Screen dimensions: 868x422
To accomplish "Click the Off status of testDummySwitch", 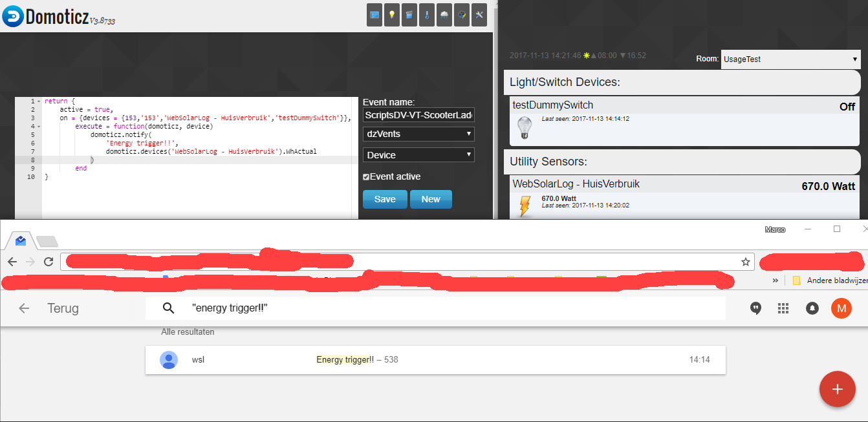I will click(847, 107).
